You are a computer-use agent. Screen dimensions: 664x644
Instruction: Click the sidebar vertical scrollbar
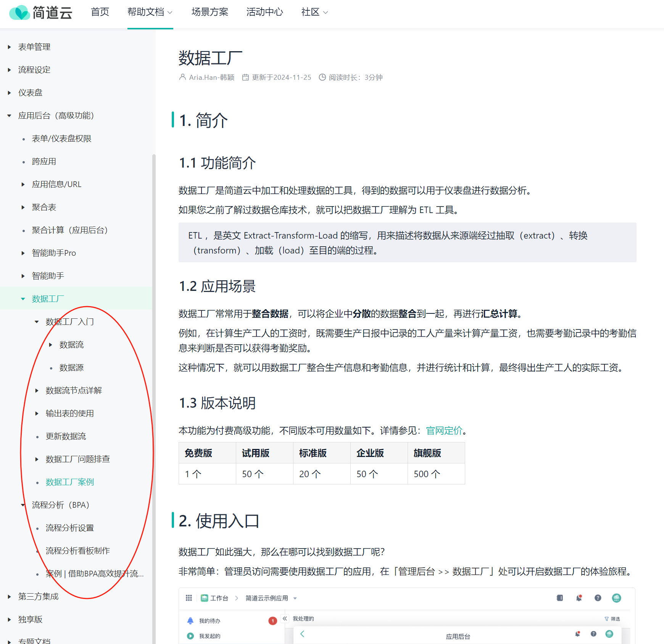(154, 399)
